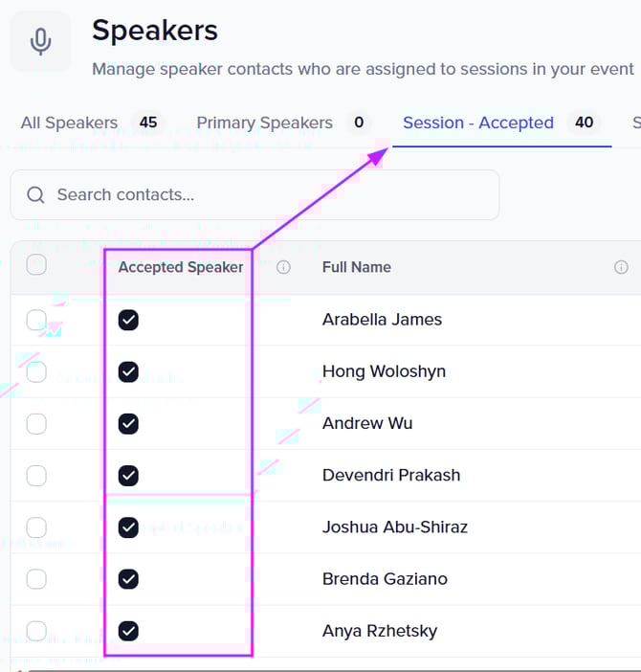Select row checkbox for Anya Rzhetsky

point(36,630)
